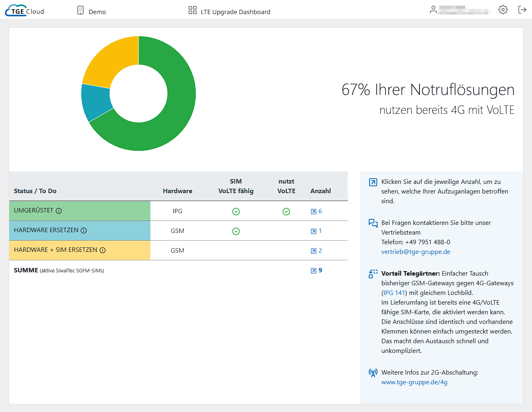532x412 pixels.
Task: Click the Anzahl column header
Action: (x=320, y=191)
